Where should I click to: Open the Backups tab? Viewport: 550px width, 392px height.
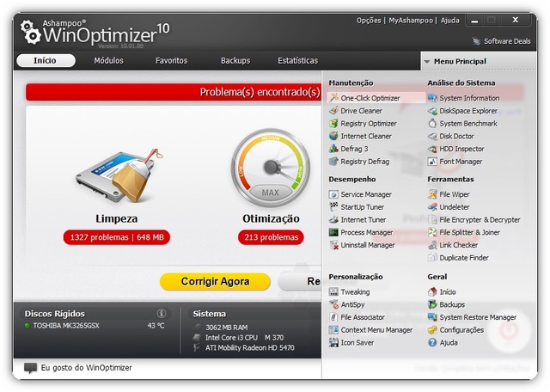(235, 60)
